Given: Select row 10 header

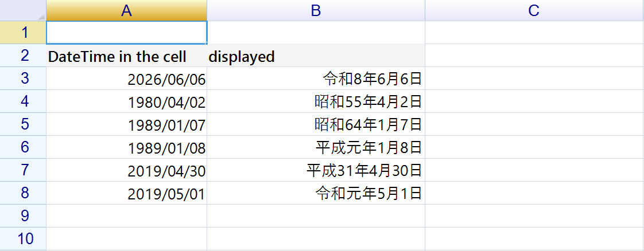Looking at the screenshot, I should [x=23, y=239].
